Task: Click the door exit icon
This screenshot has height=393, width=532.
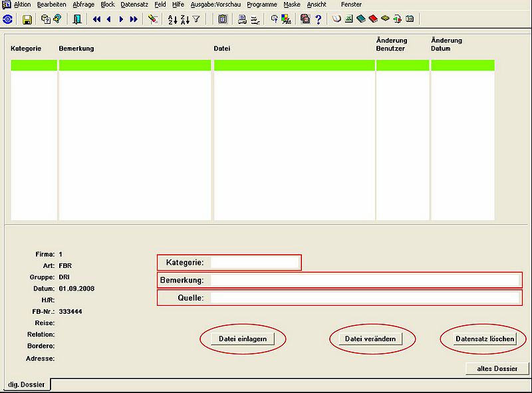Action: [77, 19]
